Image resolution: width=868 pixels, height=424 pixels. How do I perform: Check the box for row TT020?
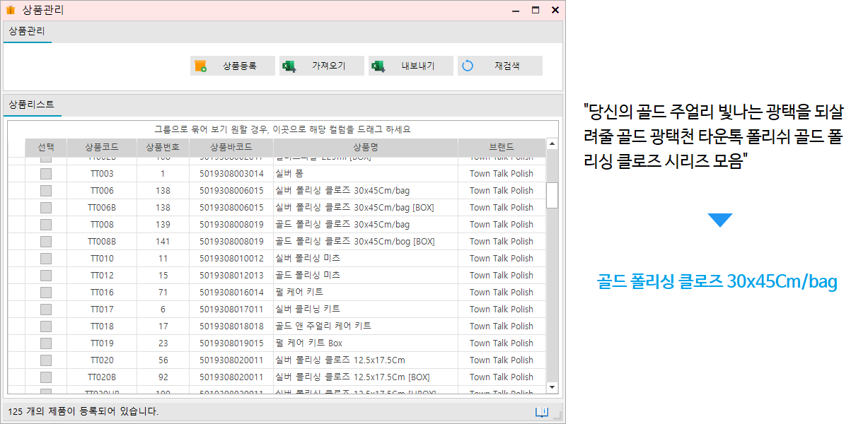point(46,360)
